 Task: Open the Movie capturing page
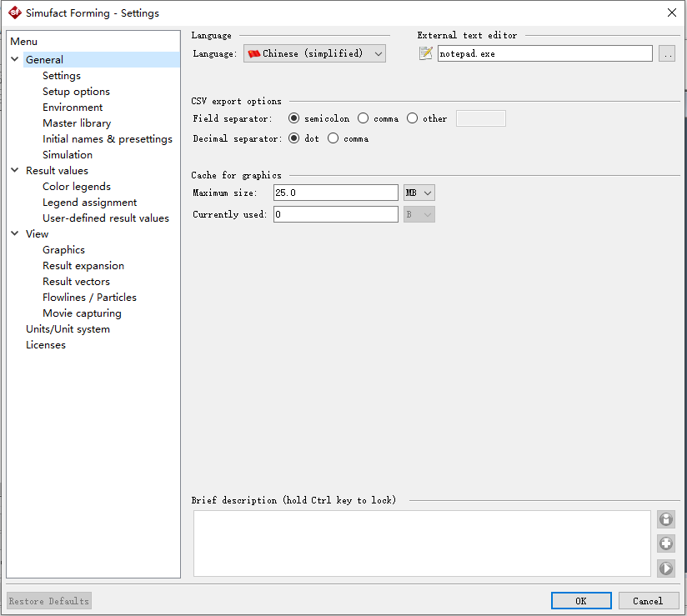(x=82, y=313)
